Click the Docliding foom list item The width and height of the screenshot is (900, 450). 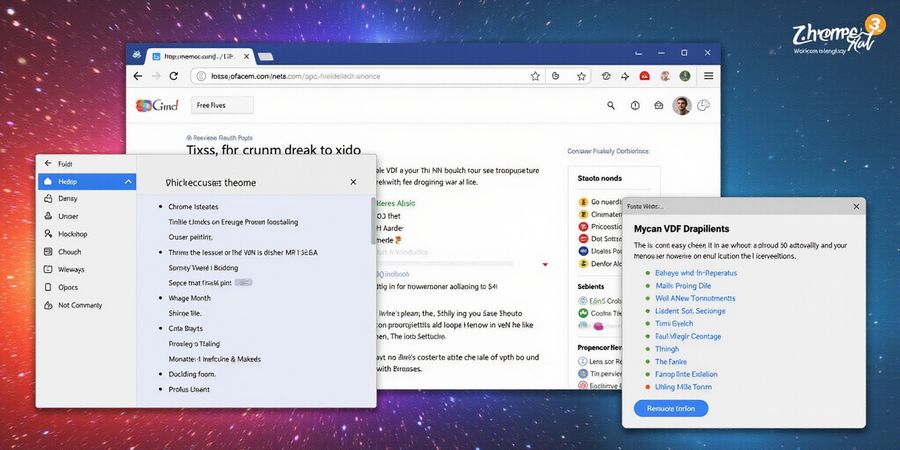[192, 374]
